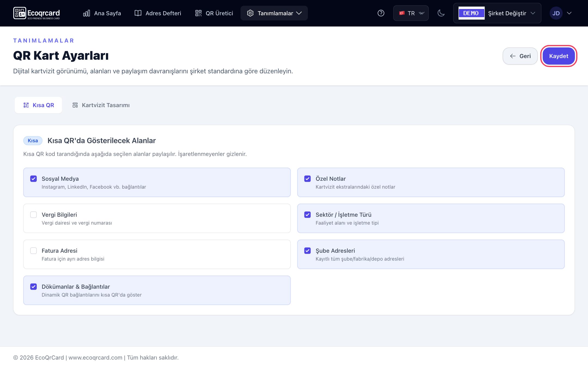Click "Vergi dairesi ve vergi numarası" text

click(x=77, y=223)
